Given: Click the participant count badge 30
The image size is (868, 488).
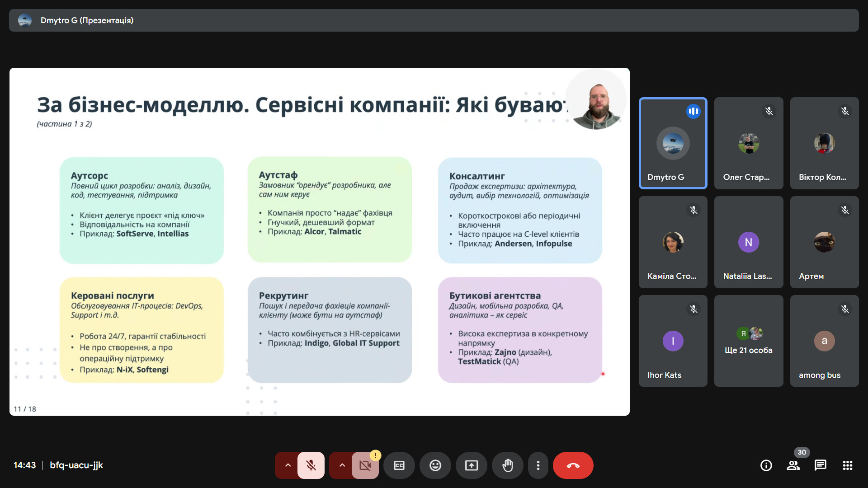Looking at the screenshot, I should (802, 452).
